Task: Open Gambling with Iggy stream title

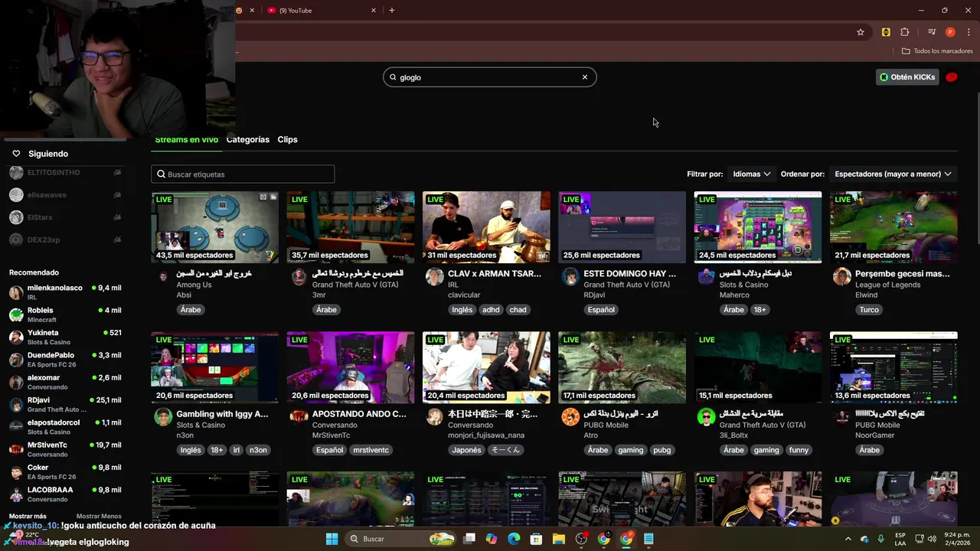Action: point(222,414)
